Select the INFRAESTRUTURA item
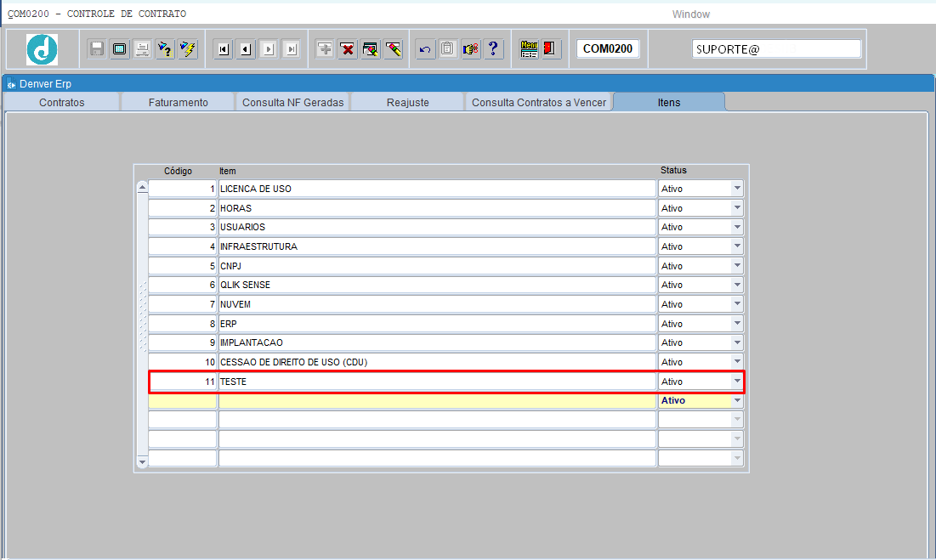The height and width of the screenshot is (560, 936). [x=437, y=246]
